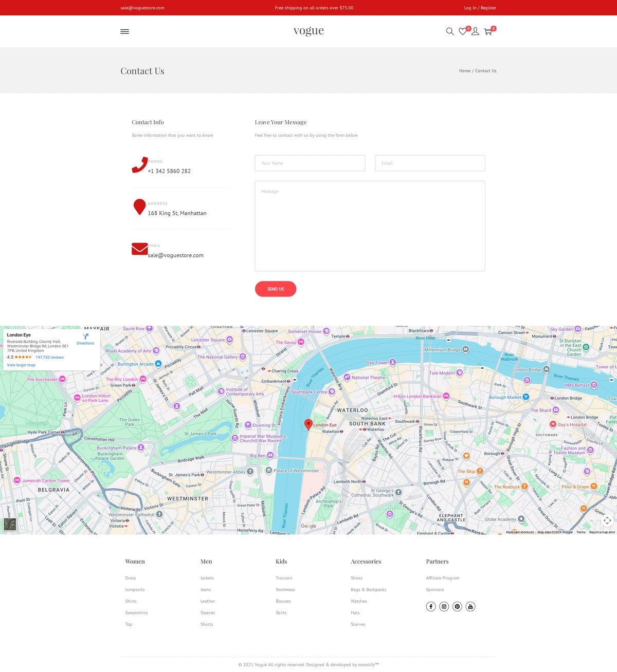Image resolution: width=617 pixels, height=672 pixels.
Task: Visit the Facebook social page
Action: click(431, 607)
